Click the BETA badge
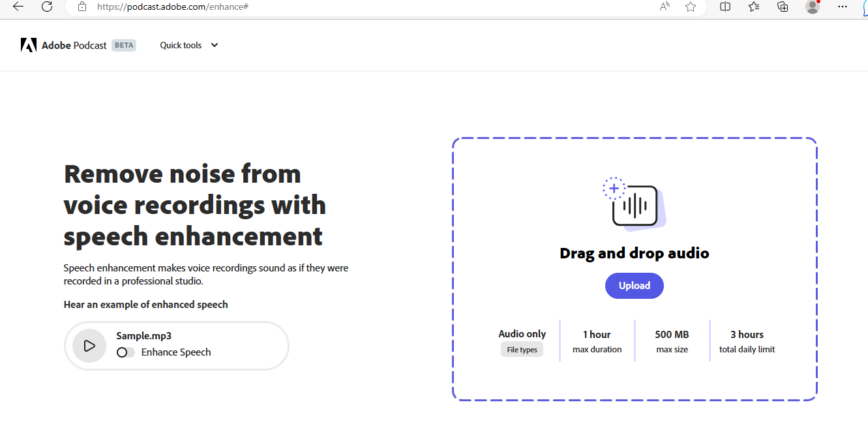Screen dimensions: 868x445 coord(124,46)
